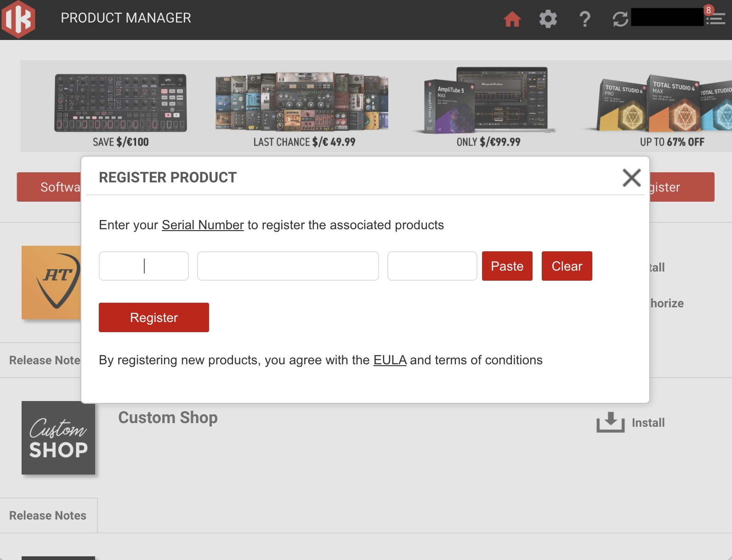Click the Custom Shop install download icon
732x560 pixels.
coord(610,422)
